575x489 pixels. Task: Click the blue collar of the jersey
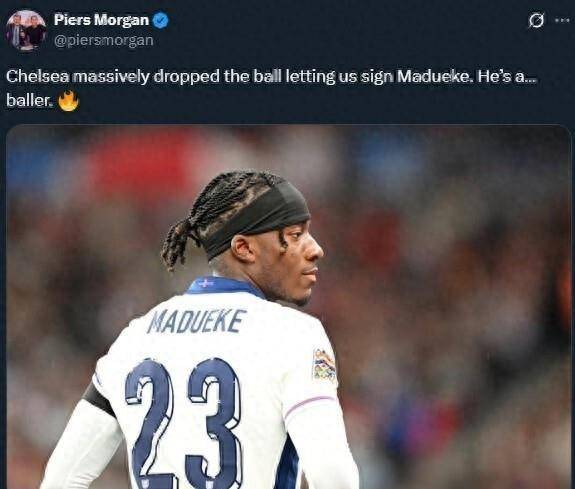click(224, 285)
